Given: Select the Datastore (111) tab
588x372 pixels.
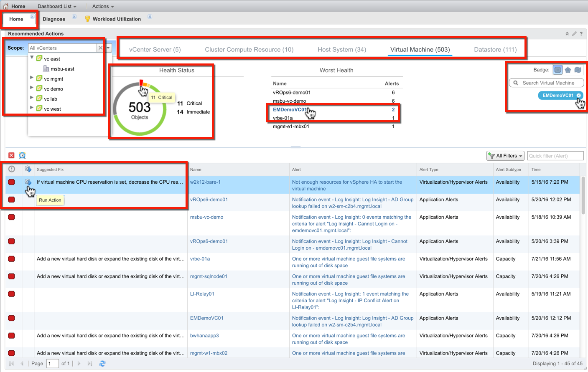Looking at the screenshot, I should tap(496, 49).
